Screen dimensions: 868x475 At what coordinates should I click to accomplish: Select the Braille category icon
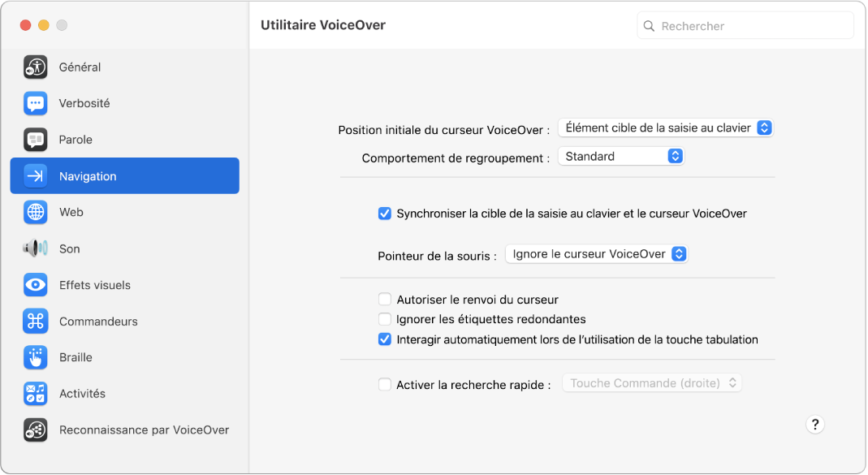[35, 357]
